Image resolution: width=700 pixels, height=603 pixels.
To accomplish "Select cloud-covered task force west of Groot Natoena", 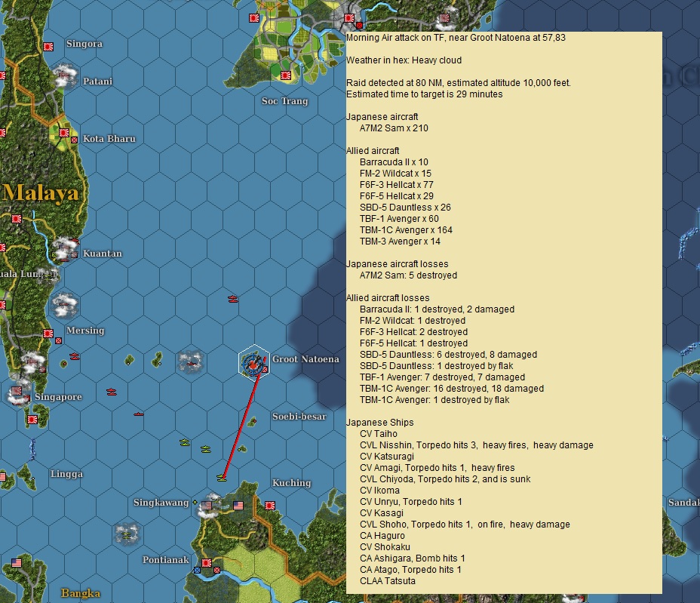I will click(x=191, y=361).
